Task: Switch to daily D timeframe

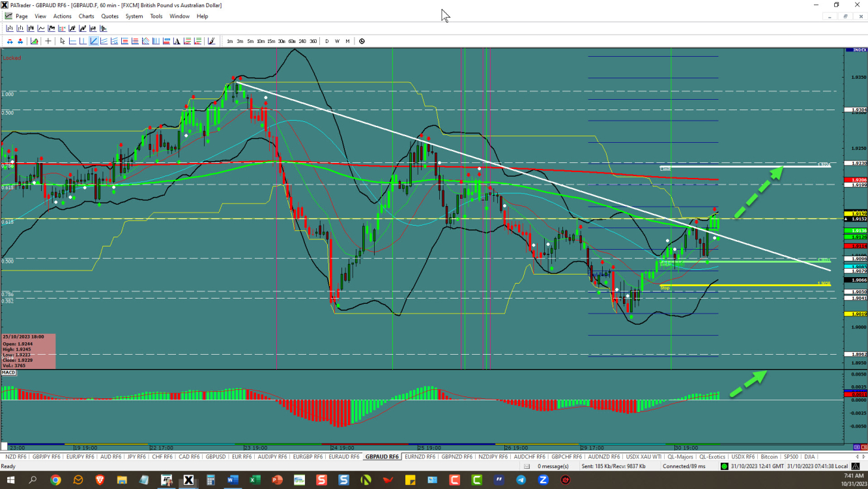Action: pyautogui.click(x=326, y=41)
